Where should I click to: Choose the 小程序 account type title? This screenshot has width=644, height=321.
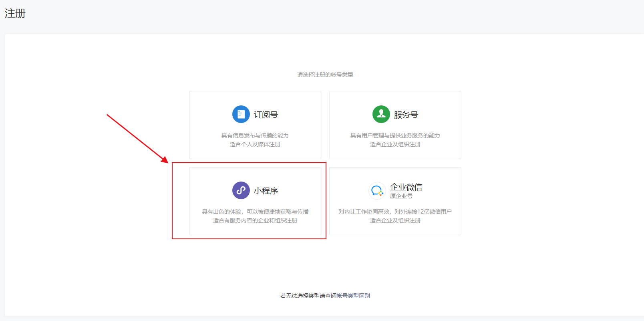click(x=266, y=191)
